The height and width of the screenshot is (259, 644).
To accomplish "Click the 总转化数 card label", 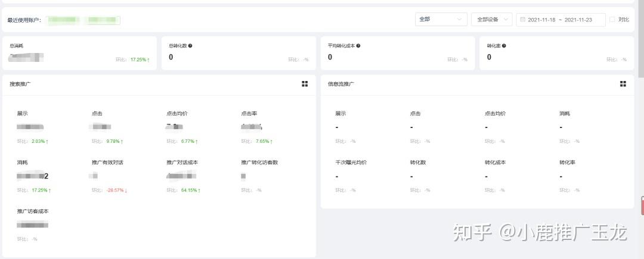I will (x=178, y=46).
